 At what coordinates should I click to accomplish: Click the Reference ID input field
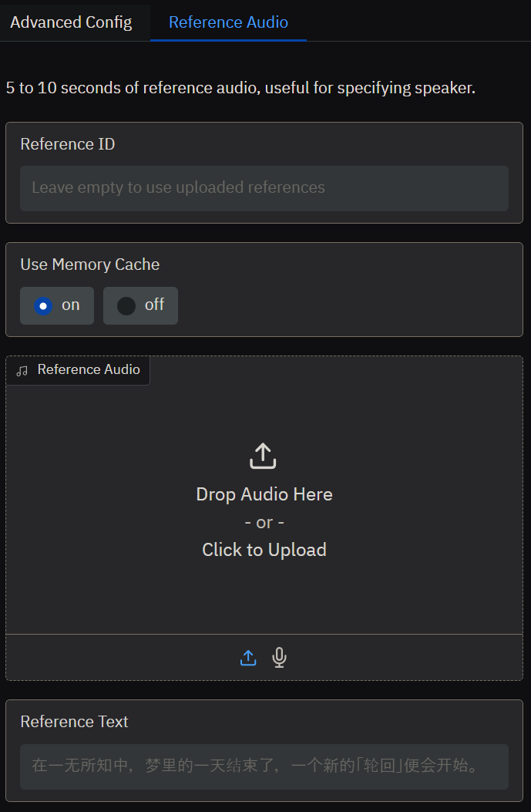264,187
